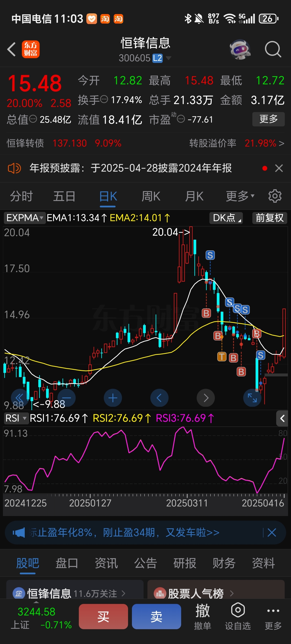Tap 总值 info smiley icon

pos(33,119)
